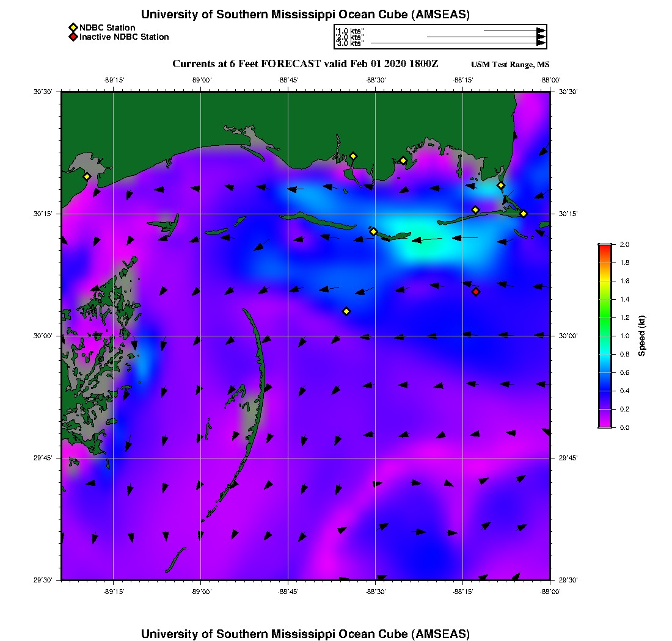Select the westernmost yellow NDBC station marker
The image size is (672, 641).
tap(87, 176)
